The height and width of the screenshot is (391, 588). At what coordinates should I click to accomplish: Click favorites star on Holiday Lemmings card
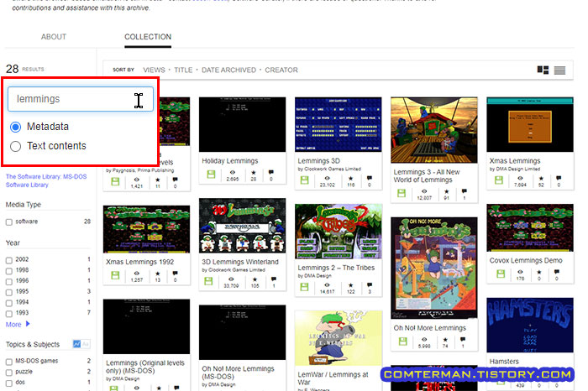pyautogui.click(x=254, y=173)
